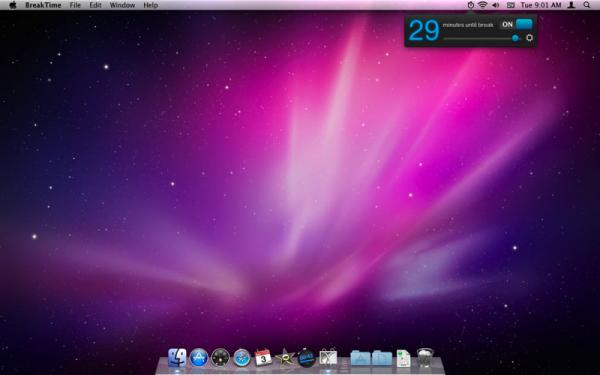Click the BreakTime clock icon in menu bar
The width and height of the screenshot is (600, 375).
(x=471, y=5)
